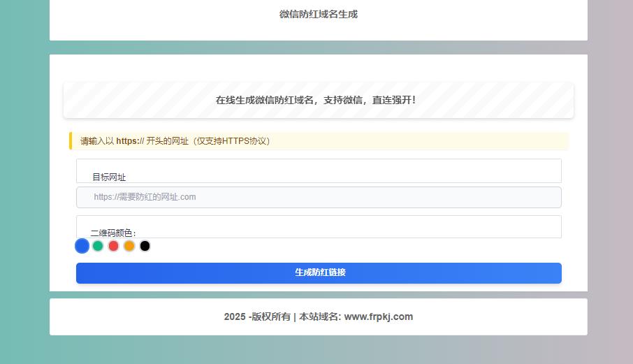Select the green QR code color
This screenshot has width=633, height=364.
[x=98, y=246]
